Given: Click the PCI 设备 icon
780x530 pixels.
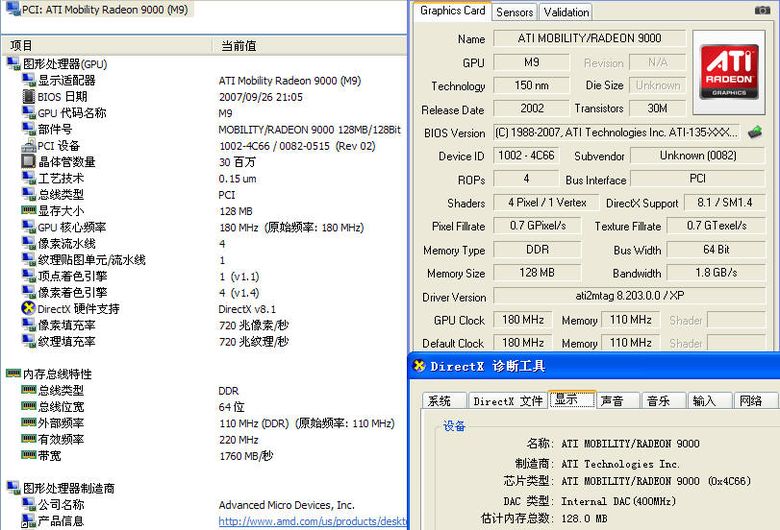Looking at the screenshot, I should [28, 145].
